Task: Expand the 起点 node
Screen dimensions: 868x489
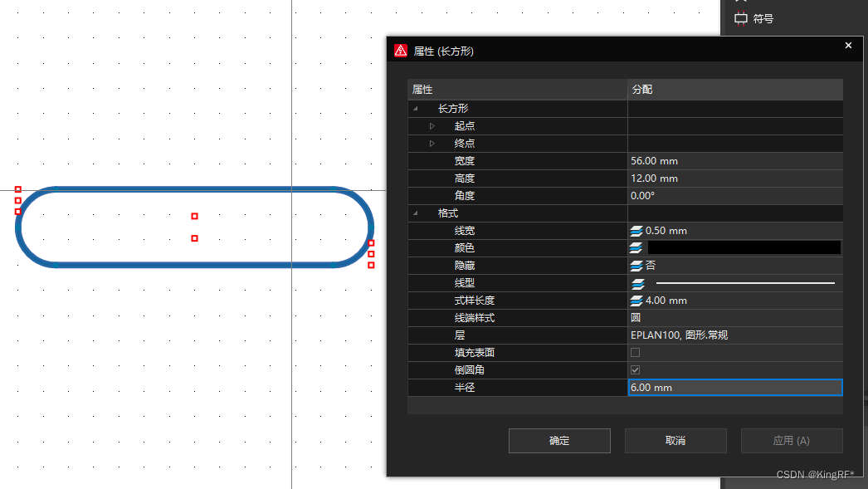Action: point(432,126)
